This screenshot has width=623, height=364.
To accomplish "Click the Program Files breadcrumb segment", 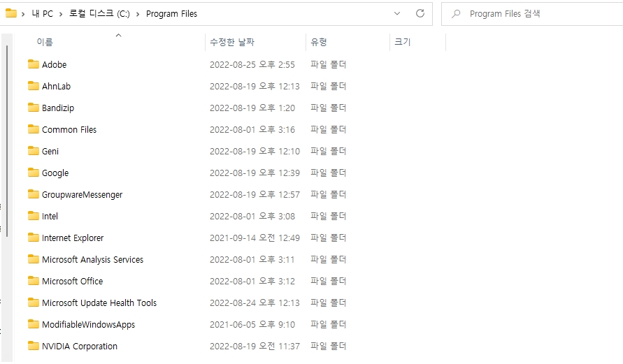I will [171, 14].
